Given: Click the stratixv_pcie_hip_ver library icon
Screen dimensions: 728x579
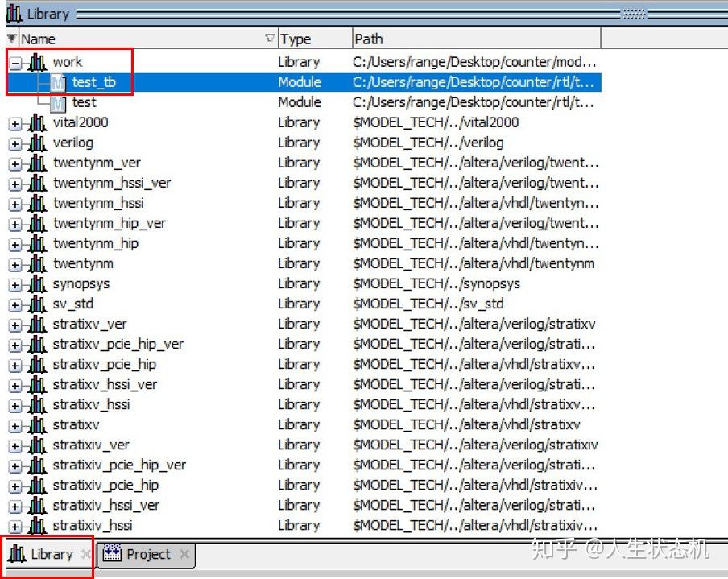Looking at the screenshot, I should pyautogui.click(x=37, y=345).
